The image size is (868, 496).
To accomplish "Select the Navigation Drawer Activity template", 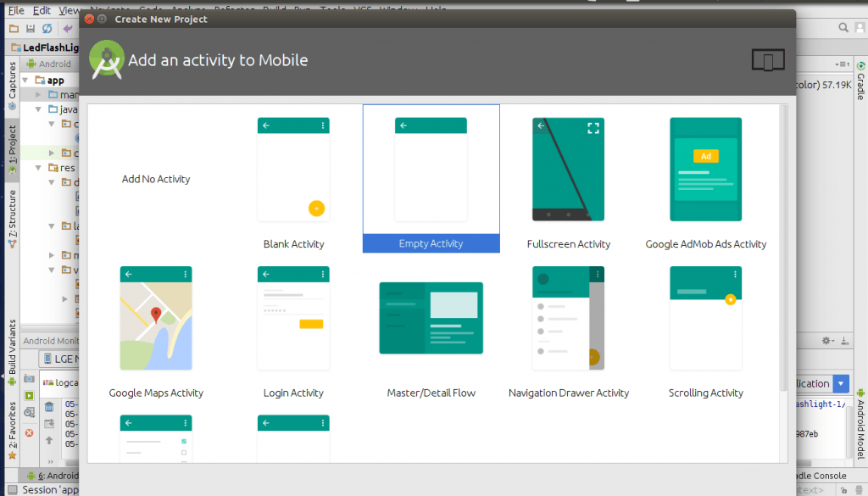I will (568, 332).
